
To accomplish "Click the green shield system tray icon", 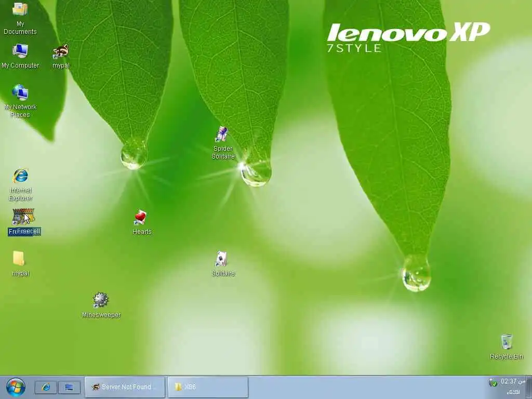I will point(493,383).
